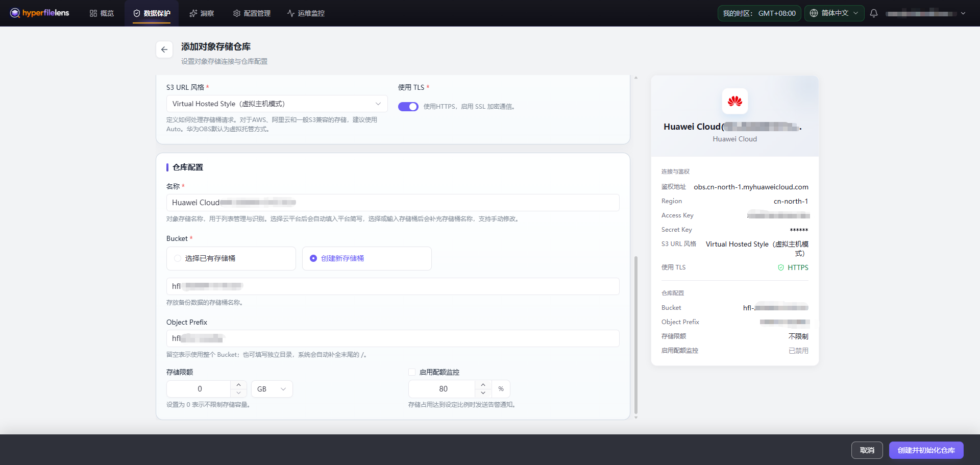
Task: Switch to the 数据保护 tab
Action: tap(152, 13)
